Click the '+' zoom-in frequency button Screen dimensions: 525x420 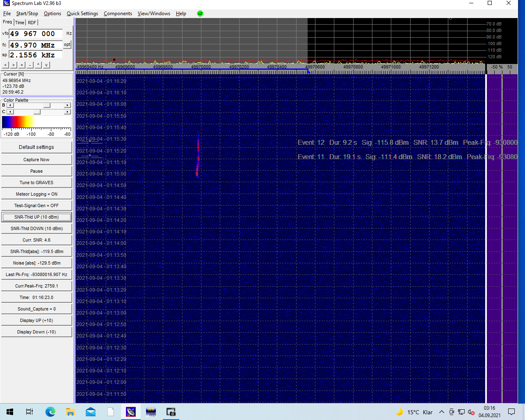[x=22, y=65]
